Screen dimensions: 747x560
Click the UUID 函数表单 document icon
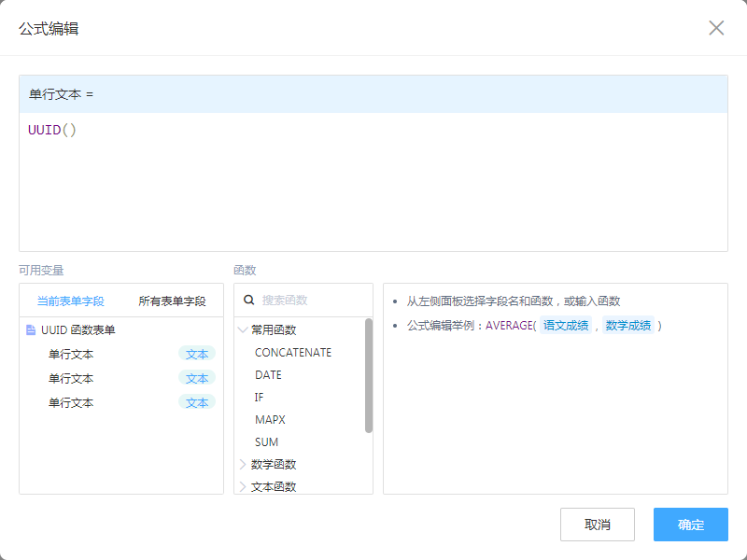click(x=31, y=330)
